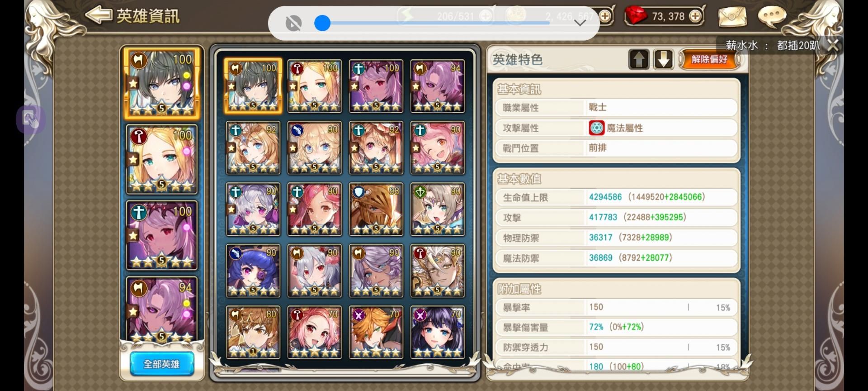Show all heroes with 全部英雄 button
Viewport: 868px width, 391px height.
point(162,363)
